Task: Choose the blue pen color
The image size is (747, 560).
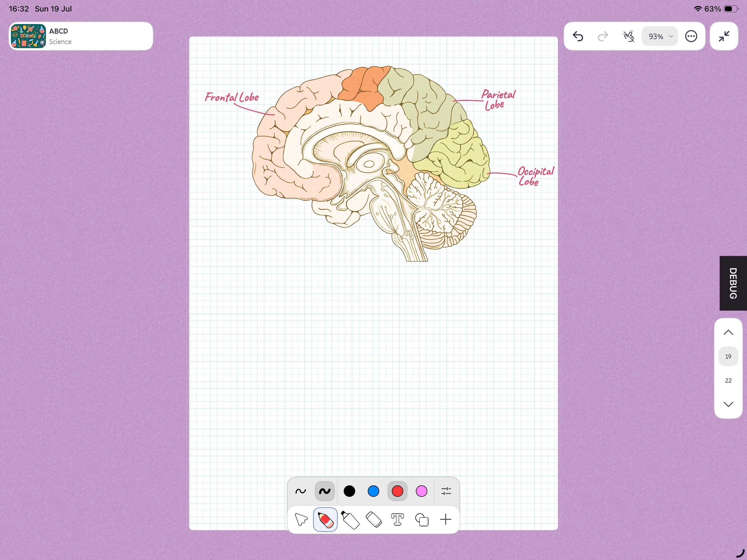Action: point(373,491)
